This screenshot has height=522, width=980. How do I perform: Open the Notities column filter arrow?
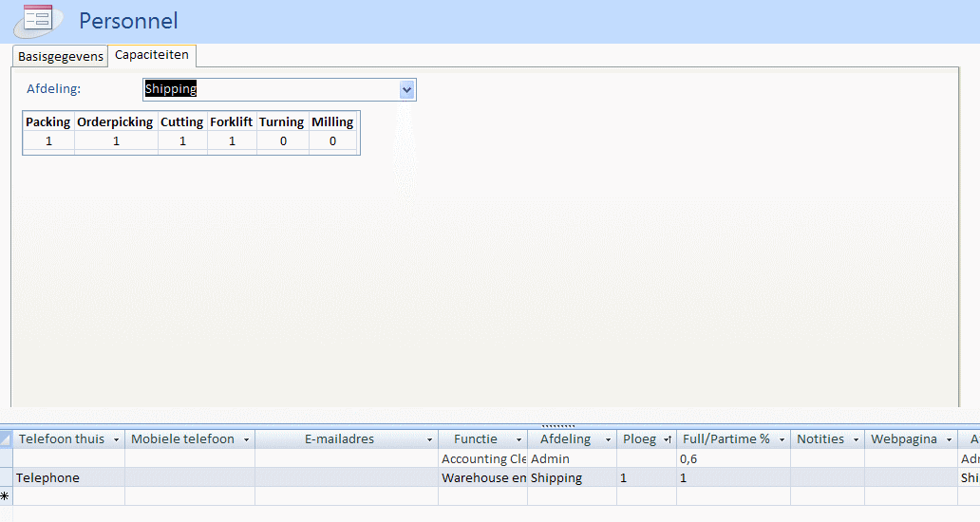857,440
